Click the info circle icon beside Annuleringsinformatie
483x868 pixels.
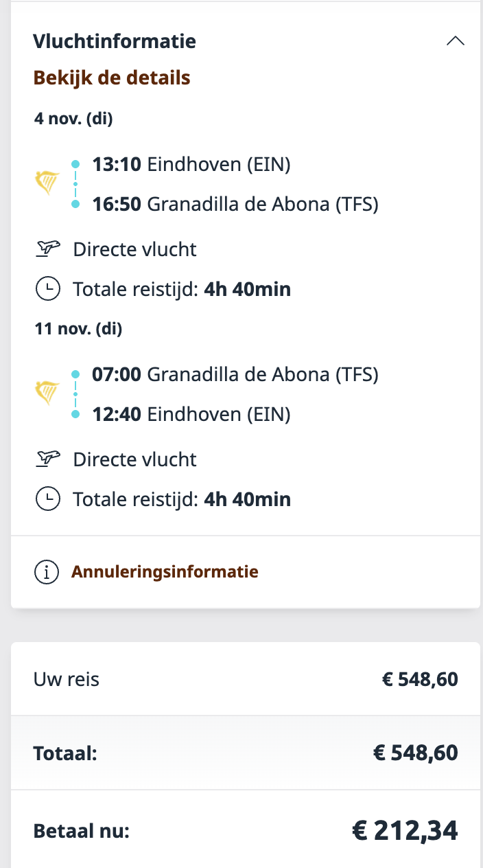(47, 571)
